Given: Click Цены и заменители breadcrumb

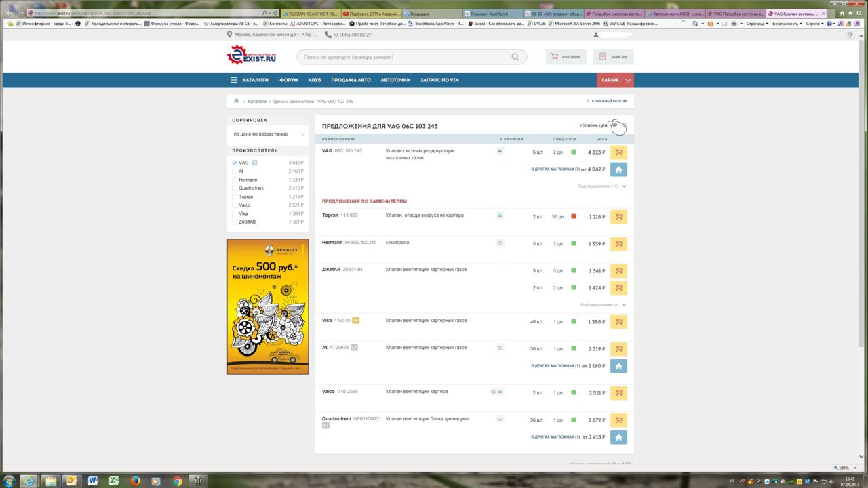Looking at the screenshot, I should [294, 101].
